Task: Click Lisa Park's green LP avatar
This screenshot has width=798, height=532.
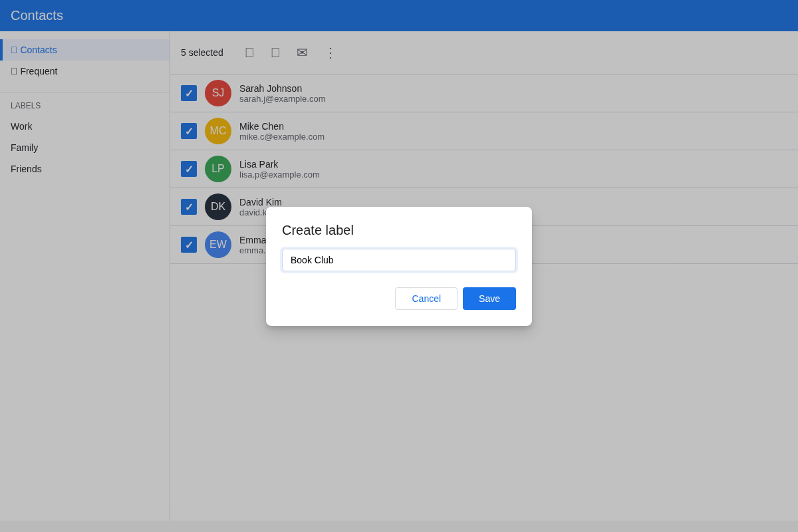Action: 218,169
